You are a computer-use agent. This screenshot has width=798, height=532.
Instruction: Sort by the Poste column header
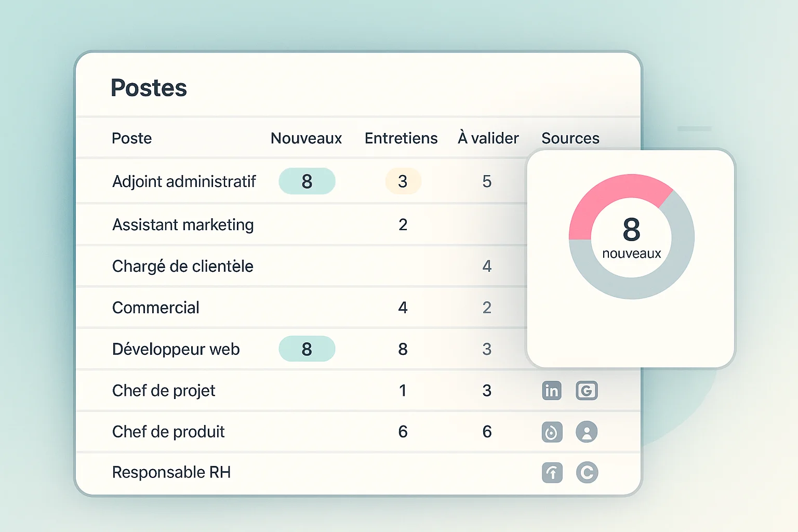(131, 138)
